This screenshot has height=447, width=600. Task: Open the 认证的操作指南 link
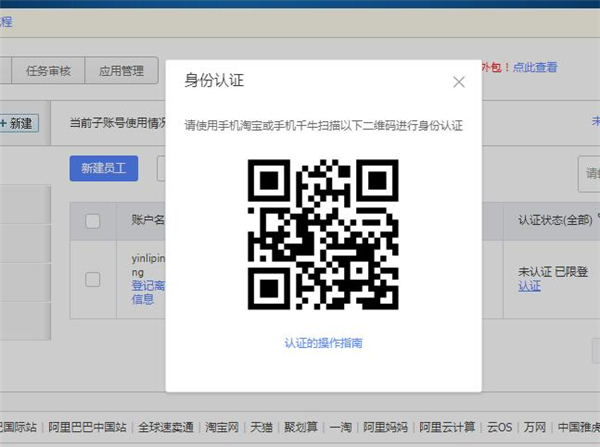[x=323, y=343]
